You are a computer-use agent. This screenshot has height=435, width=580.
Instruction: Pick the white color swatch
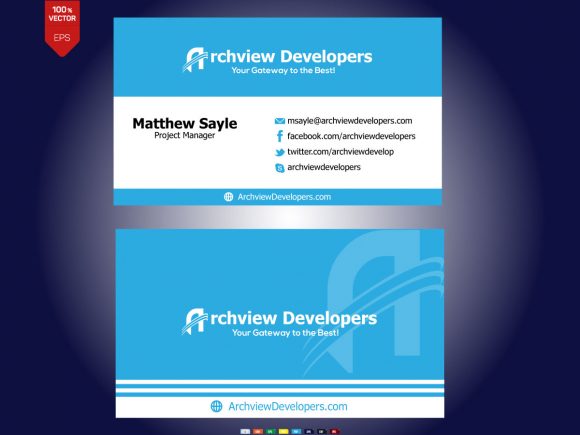[245, 432]
